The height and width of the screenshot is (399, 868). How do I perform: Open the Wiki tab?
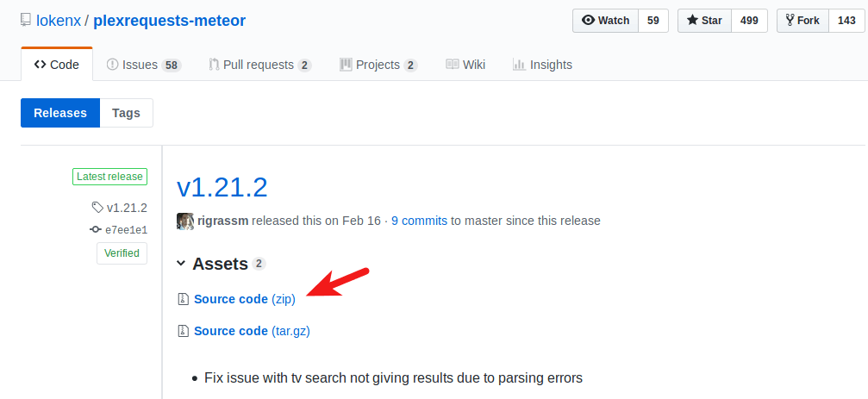(x=465, y=65)
